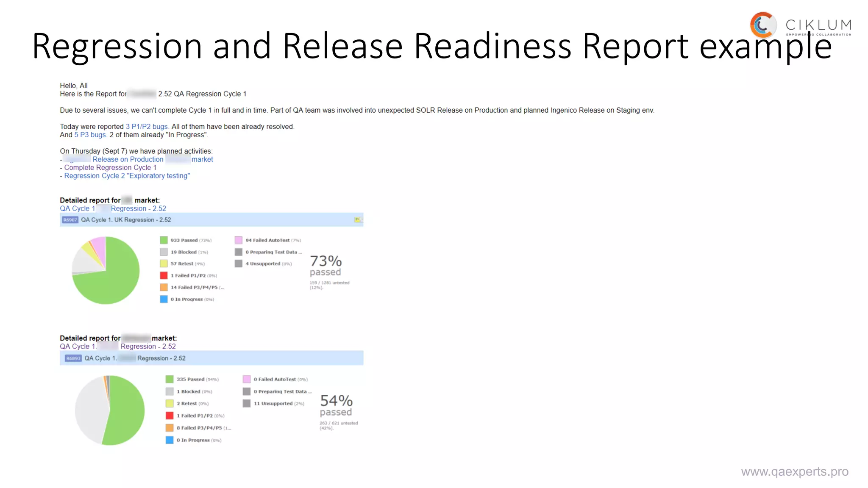Click the 54% passed pie chart
This screenshot has width=868, height=488.
[110, 410]
